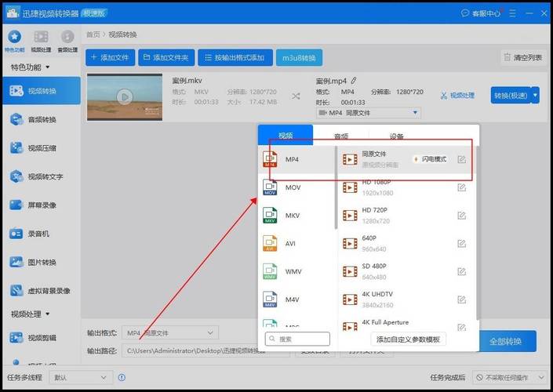This screenshot has width=553, height=392.
Task: Click the pencil icon beside 案例.mp4
Action: click(x=354, y=81)
